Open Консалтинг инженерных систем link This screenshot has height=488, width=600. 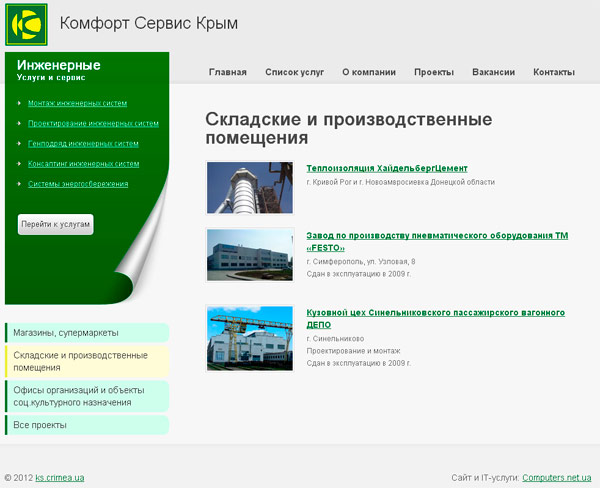[83, 163]
